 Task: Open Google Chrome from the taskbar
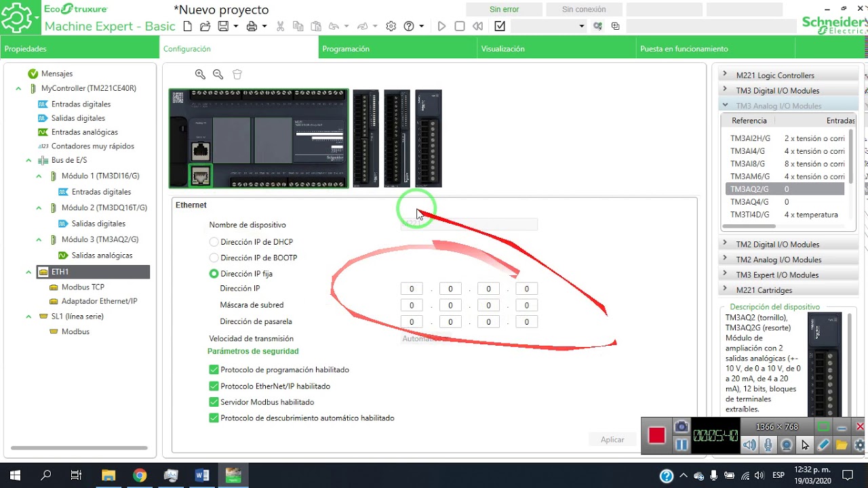(x=140, y=475)
